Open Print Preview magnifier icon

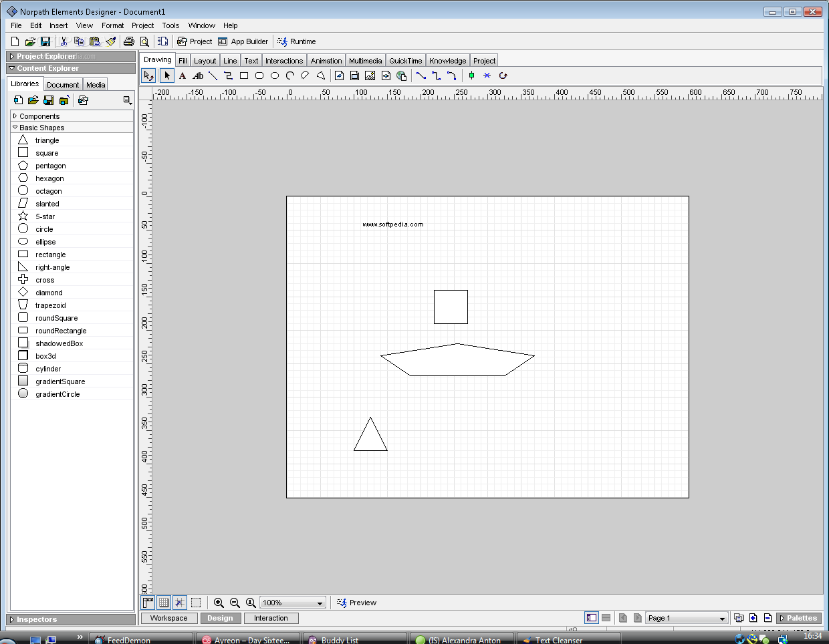pyautogui.click(x=144, y=41)
